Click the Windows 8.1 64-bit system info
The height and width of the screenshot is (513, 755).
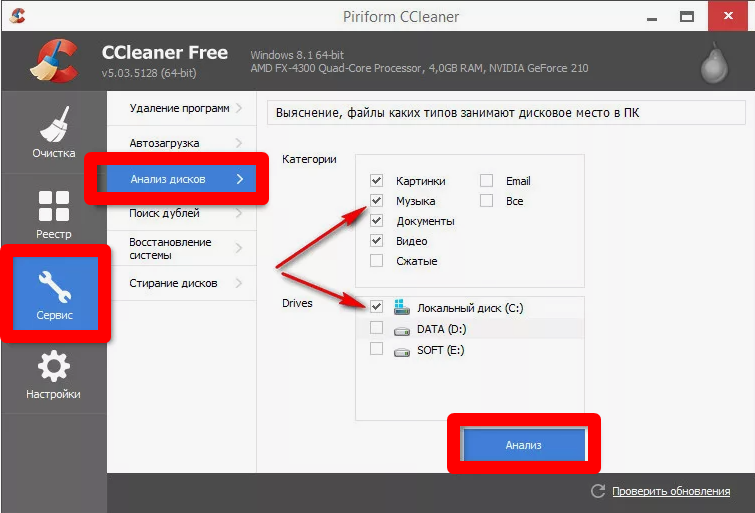click(x=297, y=55)
